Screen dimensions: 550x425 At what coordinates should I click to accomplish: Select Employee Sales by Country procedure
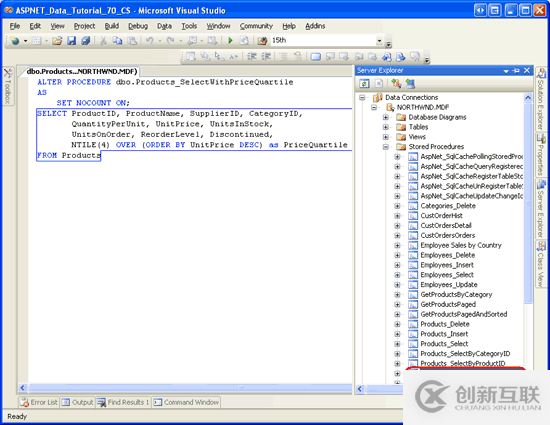pos(461,245)
